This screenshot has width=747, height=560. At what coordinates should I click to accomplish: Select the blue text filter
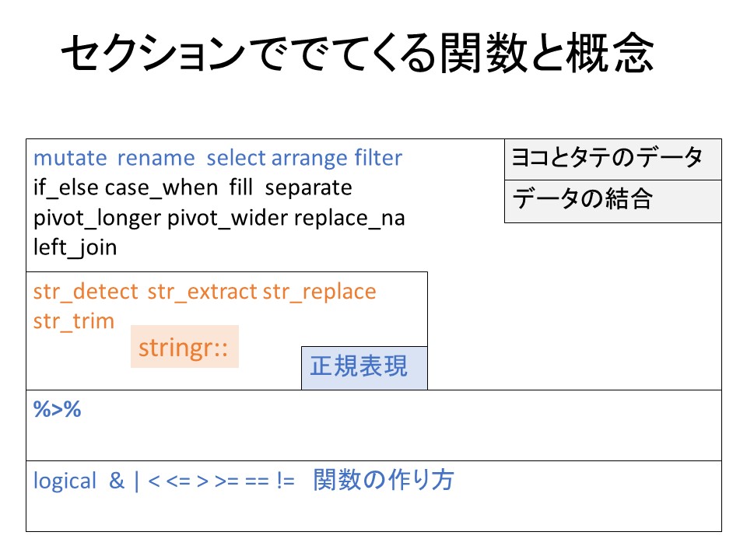(378, 159)
